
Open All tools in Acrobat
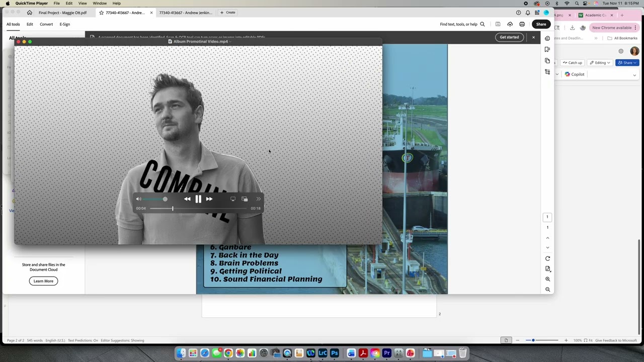click(x=13, y=24)
